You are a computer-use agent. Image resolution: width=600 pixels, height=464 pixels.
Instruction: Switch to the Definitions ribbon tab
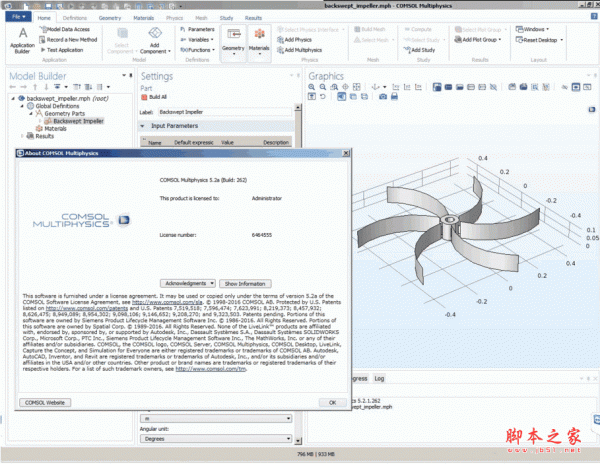75,18
